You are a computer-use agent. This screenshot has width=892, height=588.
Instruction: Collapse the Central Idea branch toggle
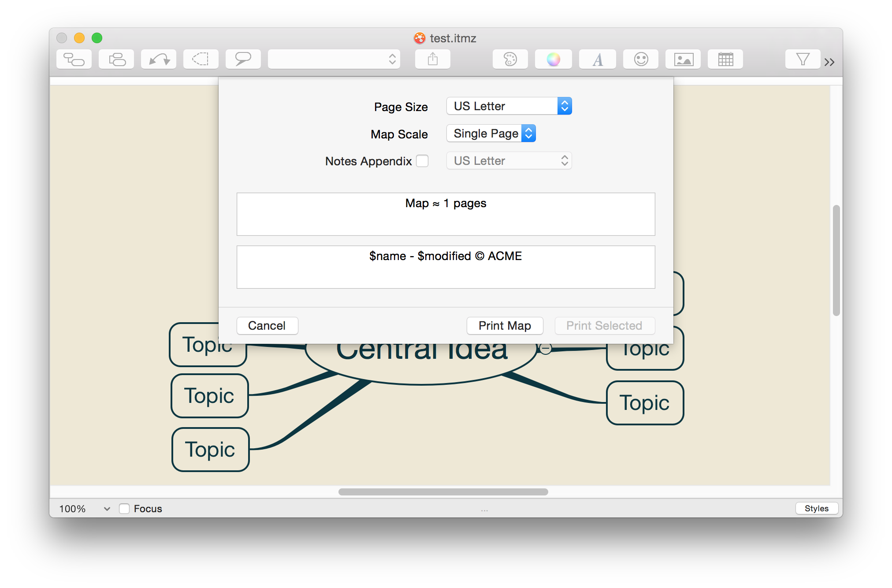[x=546, y=349]
